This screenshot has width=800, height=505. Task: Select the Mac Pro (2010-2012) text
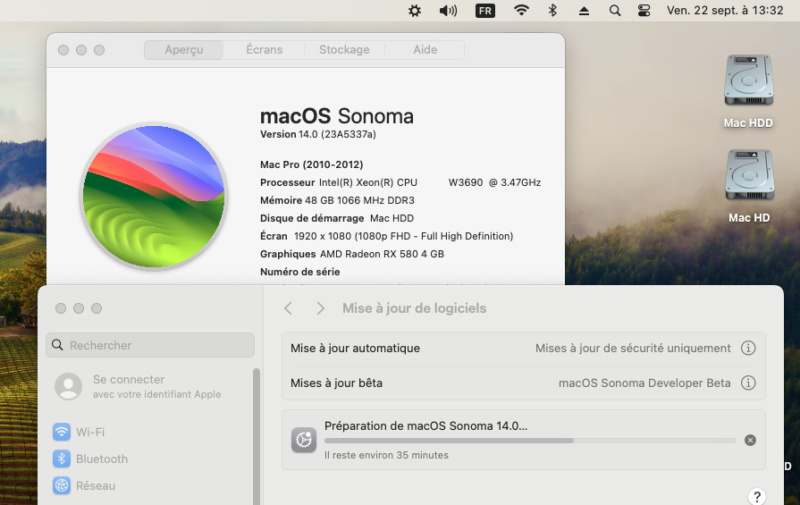click(x=311, y=164)
